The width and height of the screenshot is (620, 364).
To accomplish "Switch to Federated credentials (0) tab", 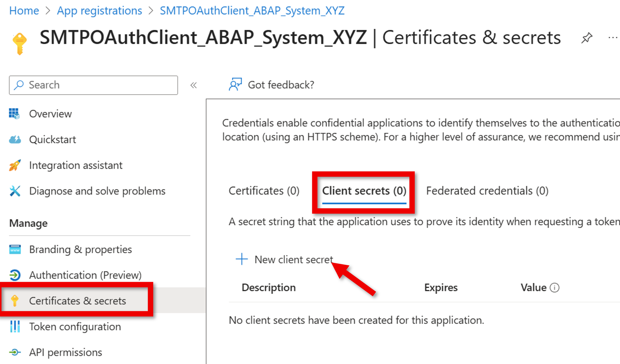I will (487, 191).
